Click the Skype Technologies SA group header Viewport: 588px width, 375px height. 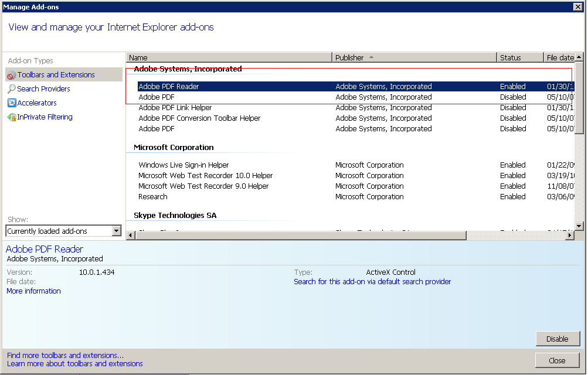(175, 215)
